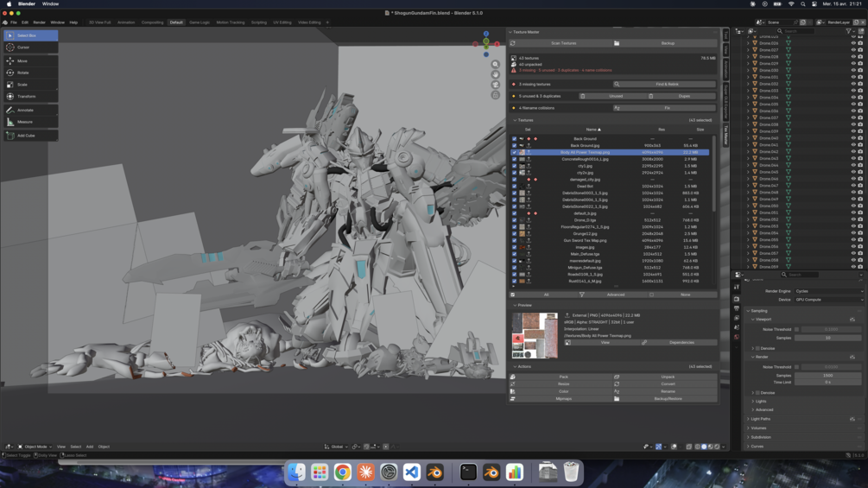Collapse the Texture Master Preview section
This screenshot has height=488, width=868.
coord(522,306)
